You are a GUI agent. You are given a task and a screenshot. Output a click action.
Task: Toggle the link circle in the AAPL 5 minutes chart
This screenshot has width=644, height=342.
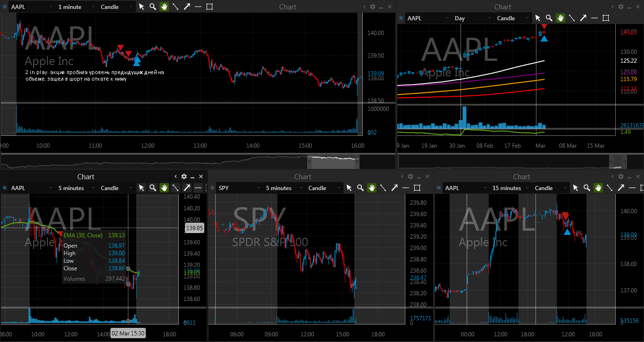coord(5,188)
